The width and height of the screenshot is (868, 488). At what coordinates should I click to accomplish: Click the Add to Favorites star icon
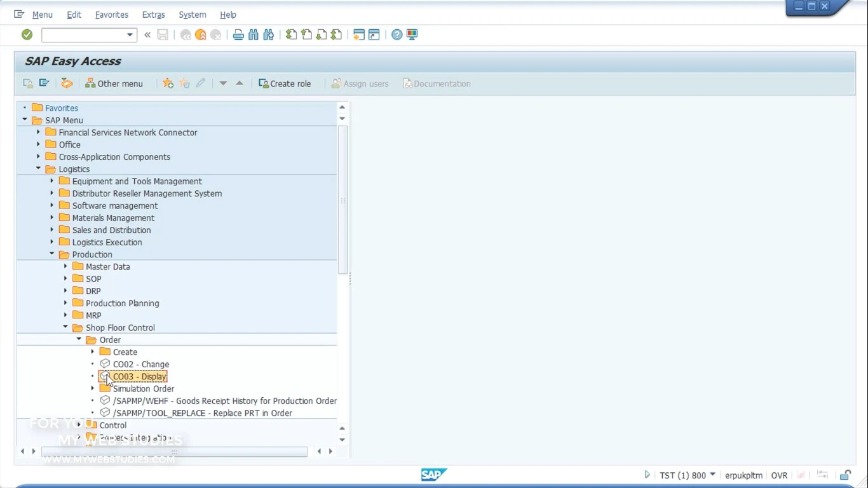168,83
